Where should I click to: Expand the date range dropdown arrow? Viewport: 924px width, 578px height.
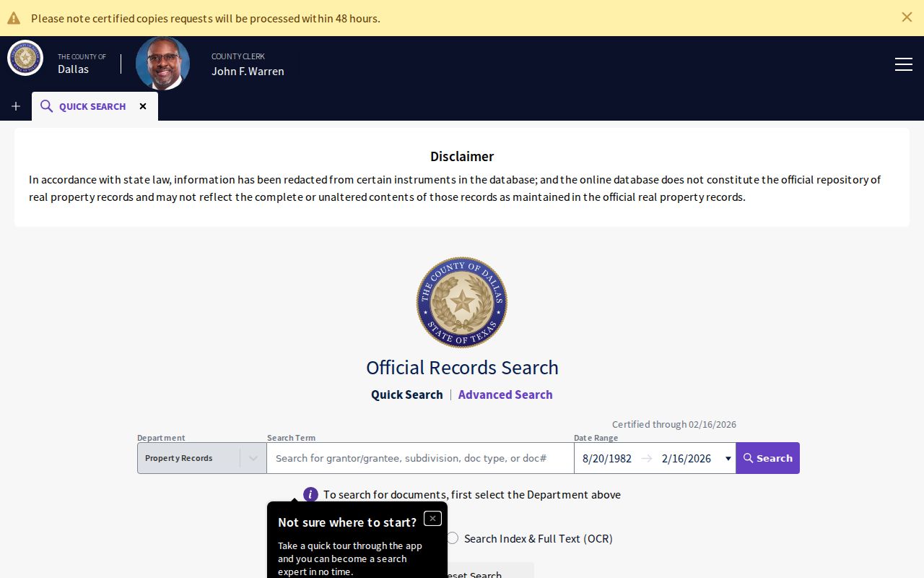(x=728, y=459)
